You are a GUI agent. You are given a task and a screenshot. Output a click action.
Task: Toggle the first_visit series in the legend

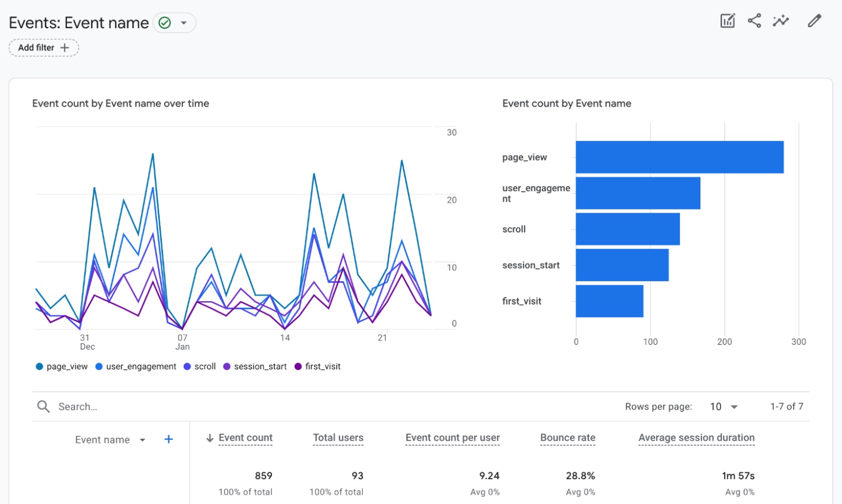point(318,366)
